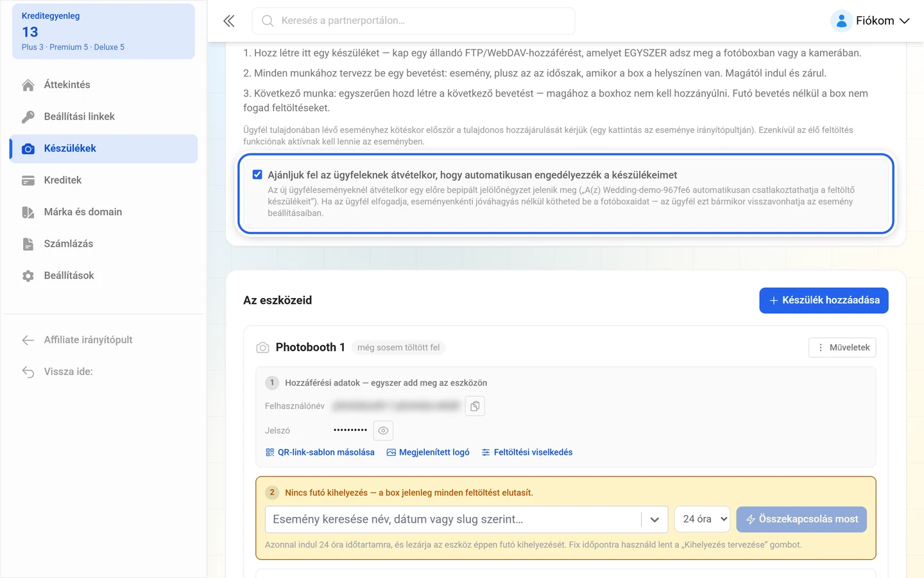
Task: Expand the event search dropdown chevron
Action: [654, 520]
